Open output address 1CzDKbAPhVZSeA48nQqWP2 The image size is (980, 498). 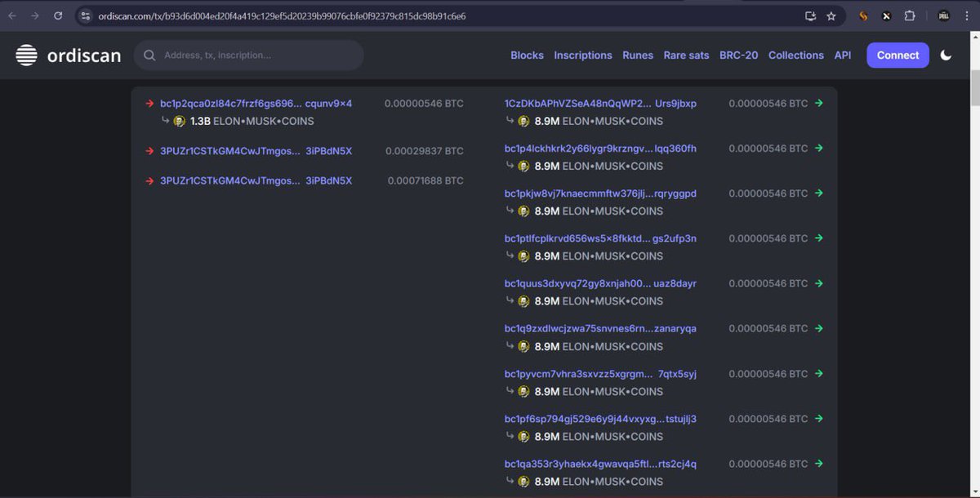click(x=600, y=104)
